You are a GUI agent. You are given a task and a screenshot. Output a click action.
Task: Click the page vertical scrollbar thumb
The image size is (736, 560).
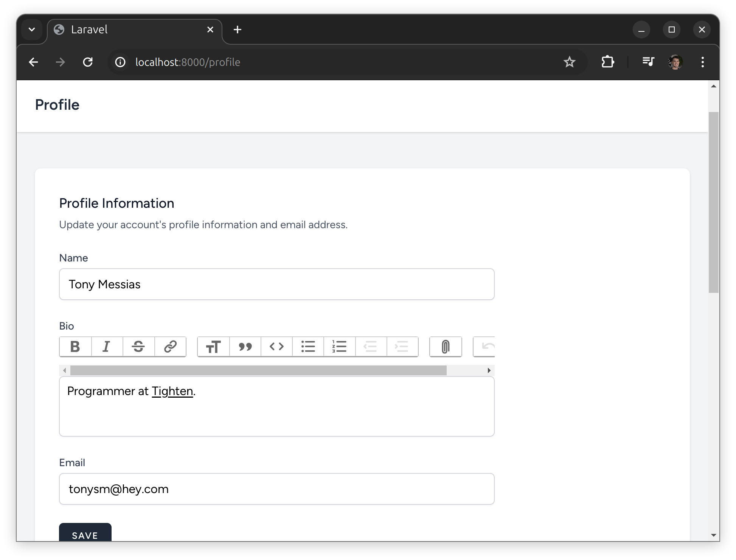[x=713, y=202]
